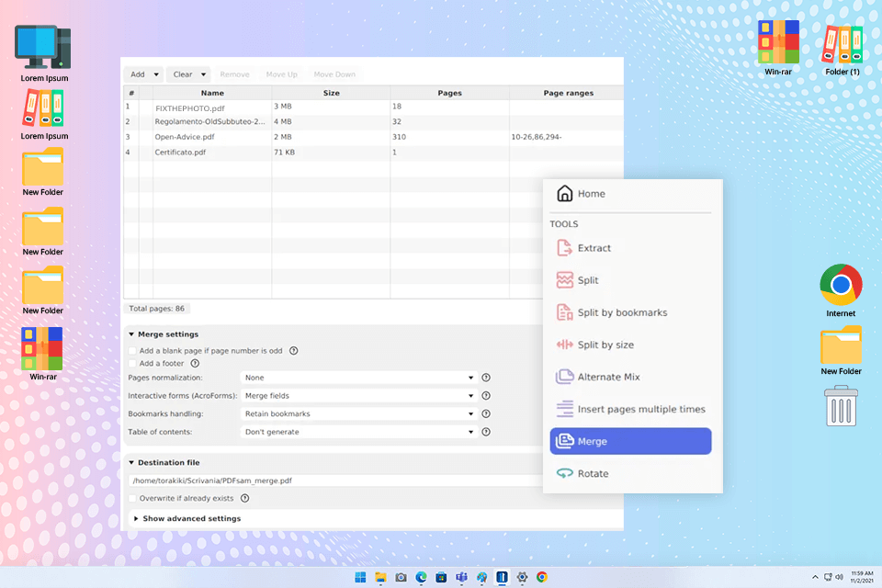This screenshot has width=882, height=588.
Task: Open Win-rar icon on the left side
Action: click(x=43, y=354)
